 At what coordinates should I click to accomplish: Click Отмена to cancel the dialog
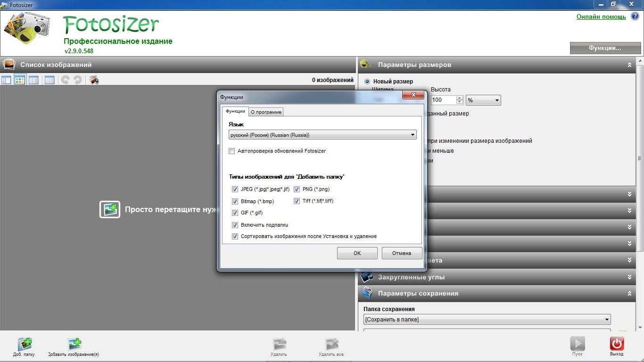402,253
